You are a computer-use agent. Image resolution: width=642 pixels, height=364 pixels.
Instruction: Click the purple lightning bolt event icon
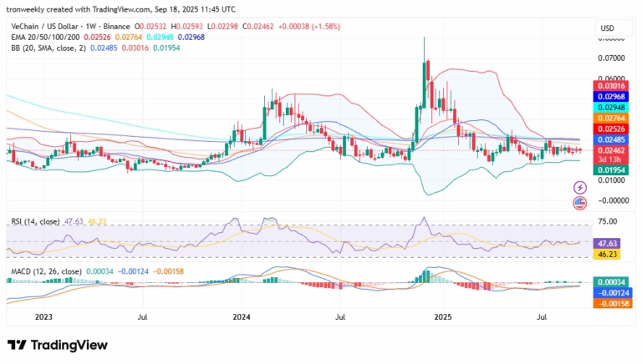579,189
